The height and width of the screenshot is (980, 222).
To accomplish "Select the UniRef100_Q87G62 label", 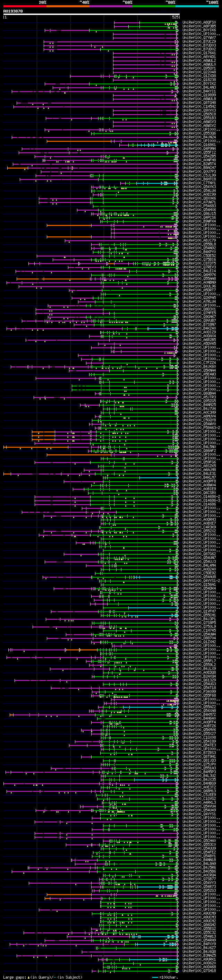I will tap(199, 554).
